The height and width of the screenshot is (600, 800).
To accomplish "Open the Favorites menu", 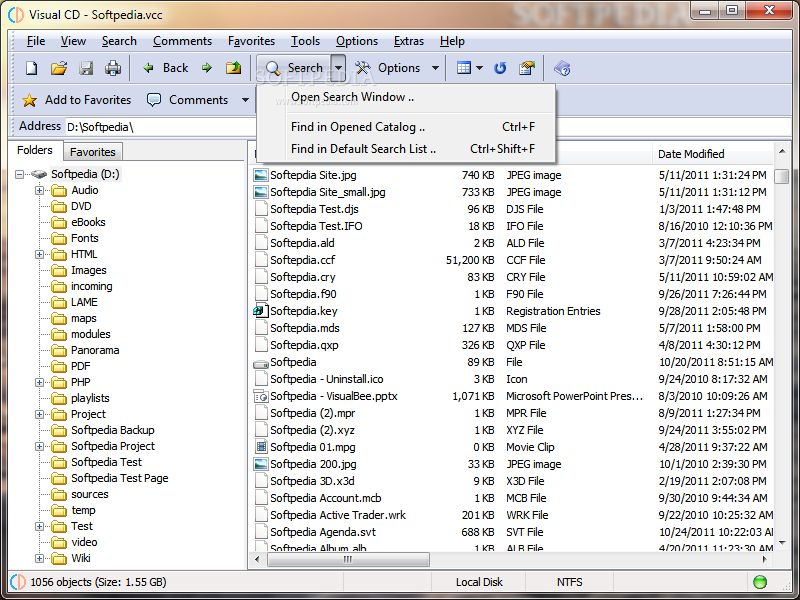I will (251, 41).
